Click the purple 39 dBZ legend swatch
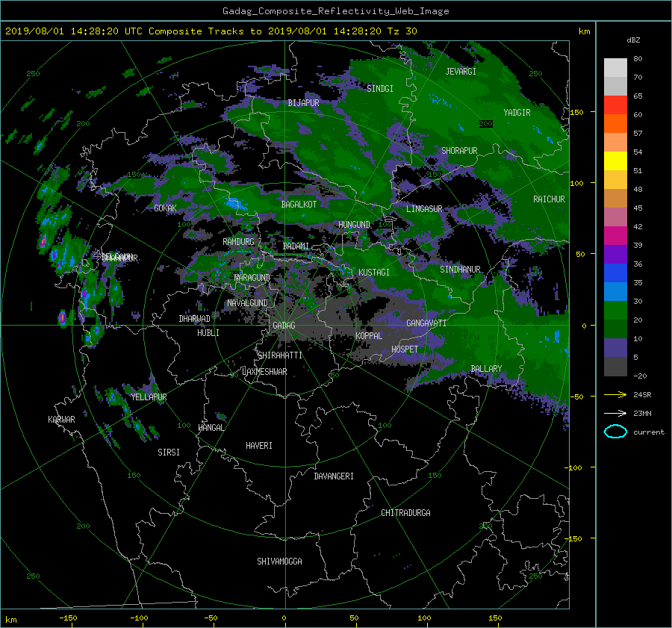The height and width of the screenshot is (628, 672). click(x=615, y=254)
